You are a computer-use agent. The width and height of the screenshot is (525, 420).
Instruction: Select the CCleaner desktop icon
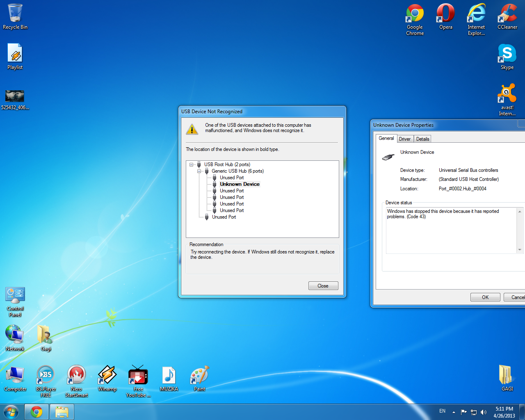(x=507, y=14)
